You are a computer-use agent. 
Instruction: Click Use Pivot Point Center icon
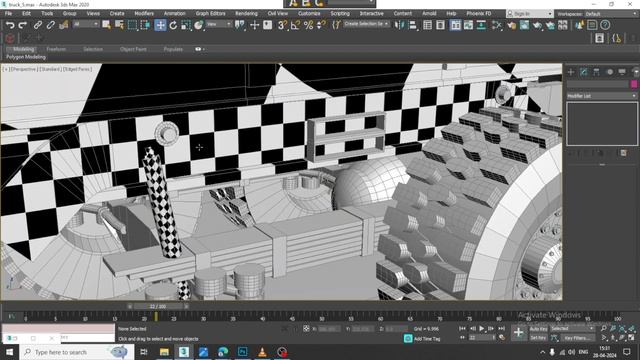point(240,25)
